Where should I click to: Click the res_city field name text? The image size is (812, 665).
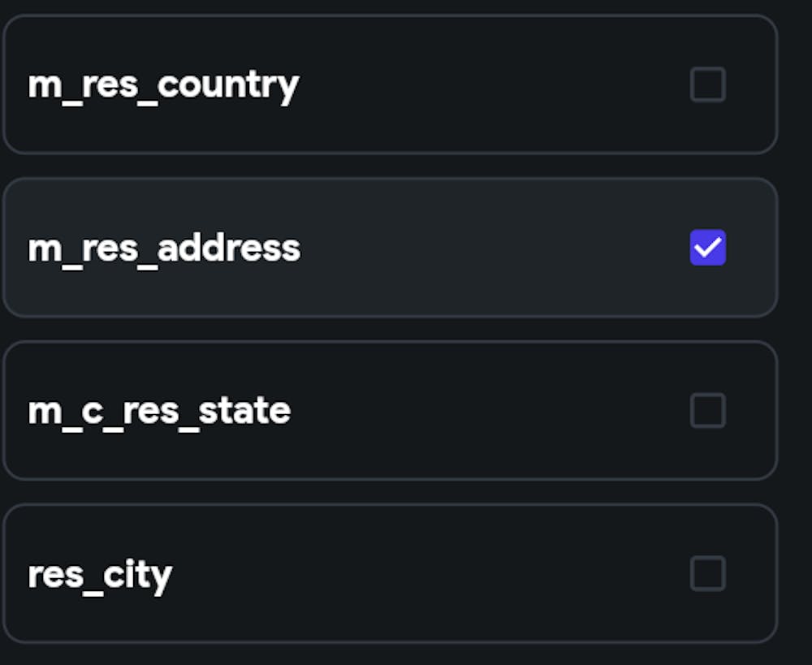pyautogui.click(x=100, y=576)
